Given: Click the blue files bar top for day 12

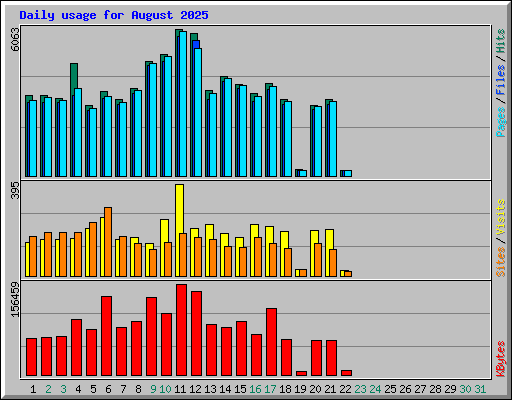Looking at the screenshot, I should (196, 44).
